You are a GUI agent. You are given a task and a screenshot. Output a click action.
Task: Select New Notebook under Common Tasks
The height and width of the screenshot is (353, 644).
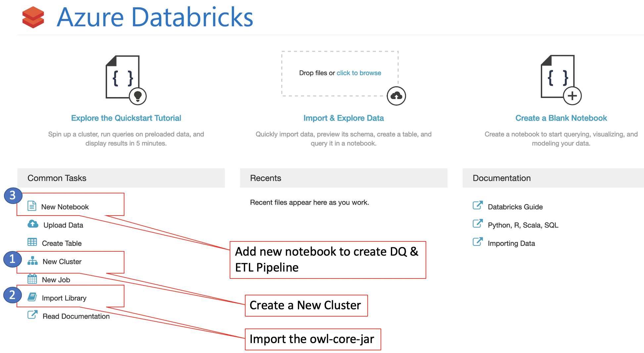pos(65,207)
